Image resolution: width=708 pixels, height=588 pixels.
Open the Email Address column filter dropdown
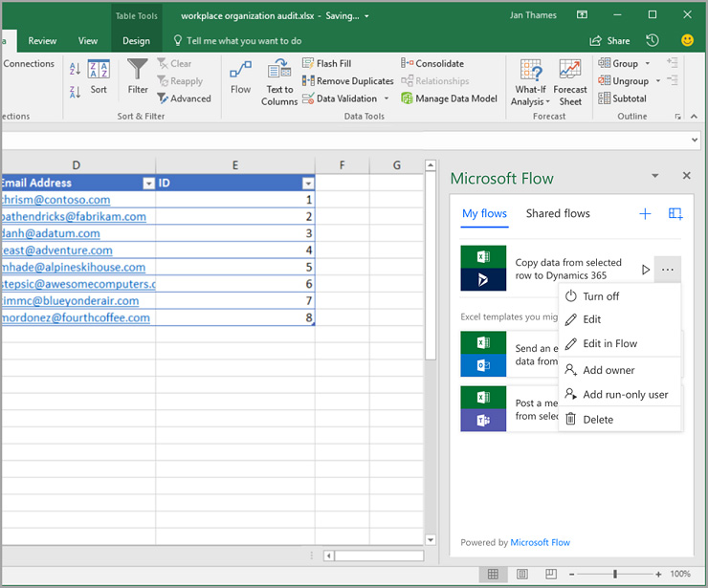coord(148,184)
